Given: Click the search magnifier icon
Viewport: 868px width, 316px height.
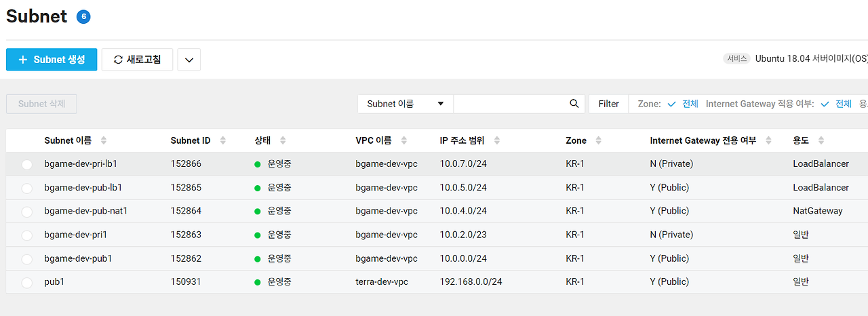Looking at the screenshot, I should pos(574,104).
